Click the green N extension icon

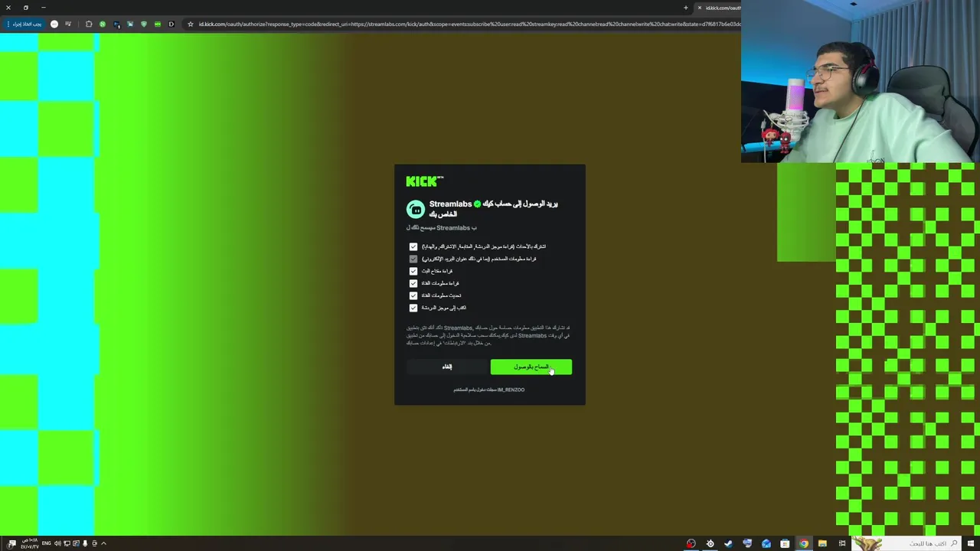(x=103, y=24)
